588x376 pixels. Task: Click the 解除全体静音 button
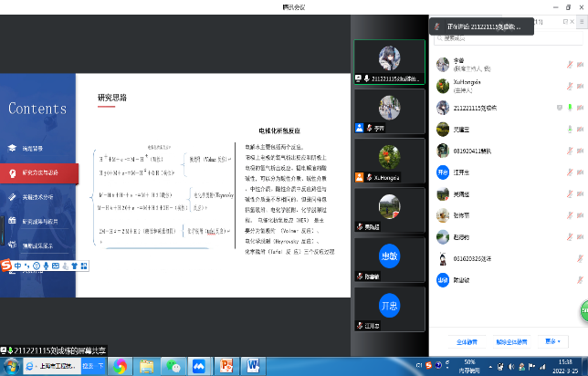[509, 341]
